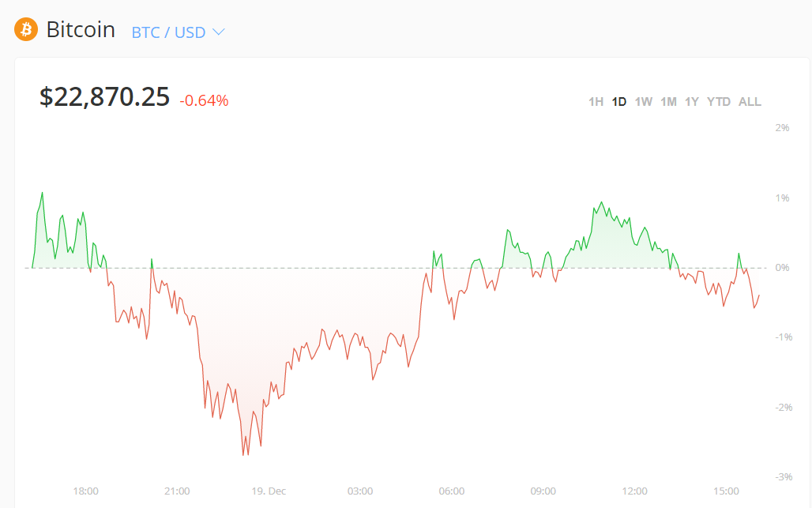The image size is (812, 508).
Task: Click the 0% baseline axis label
Action: [x=782, y=268]
